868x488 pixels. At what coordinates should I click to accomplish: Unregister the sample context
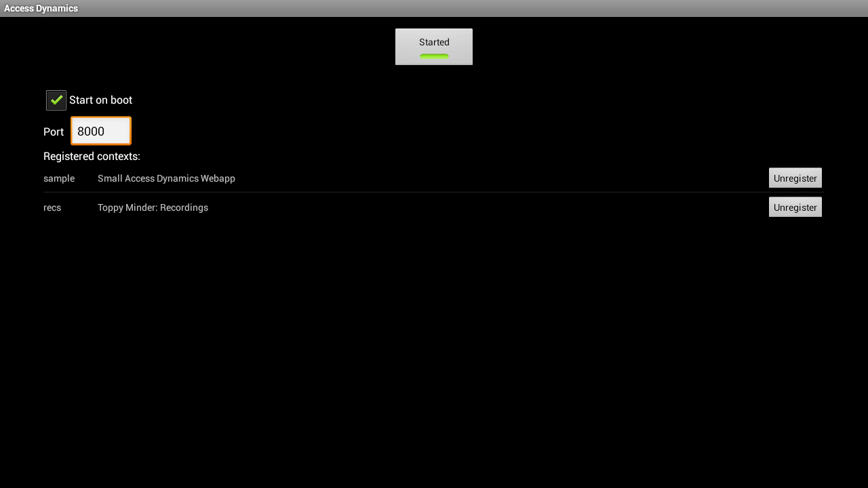[x=795, y=178]
